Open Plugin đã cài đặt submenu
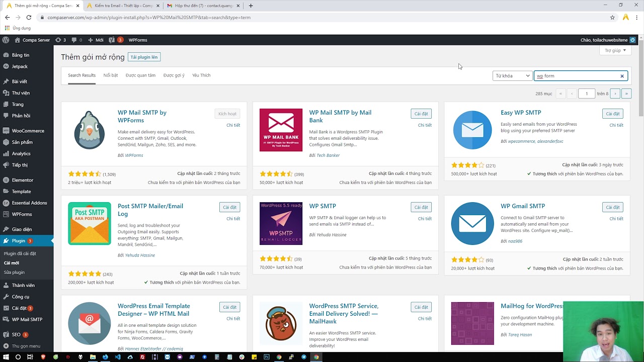The image size is (644, 362). 20,253
